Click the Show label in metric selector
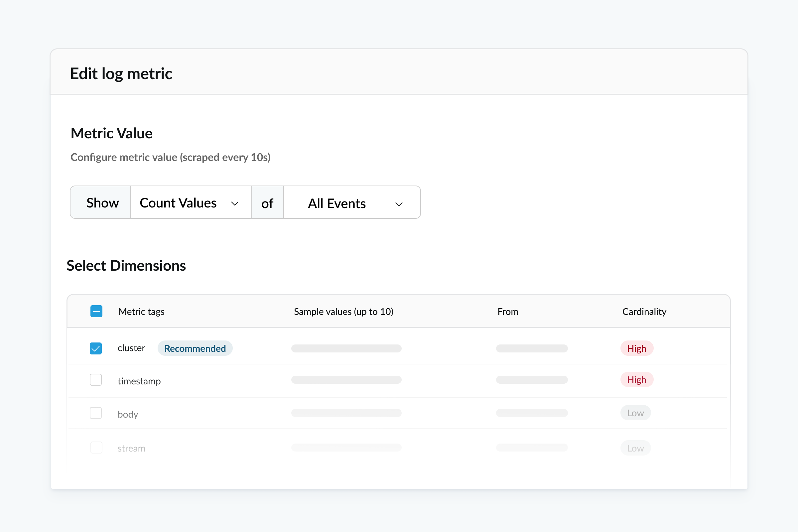The image size is (798, 532). pos(102,203)
